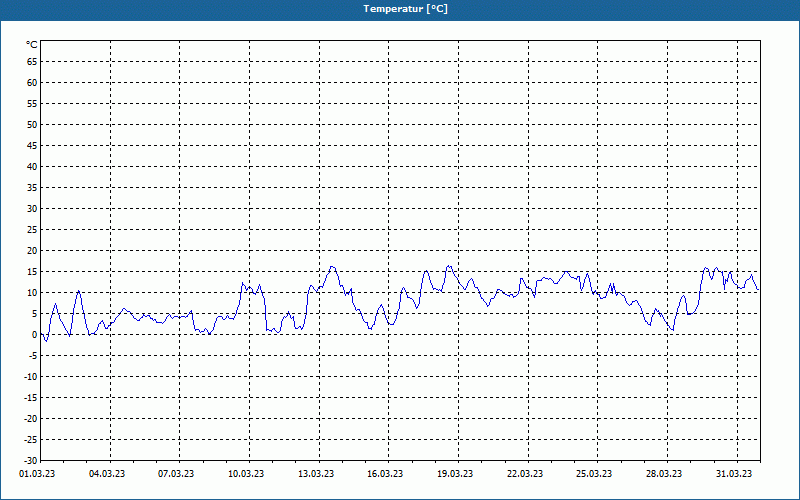
Task: Click the 55 value on the temperature axis
Action: (x=32, y=104)
